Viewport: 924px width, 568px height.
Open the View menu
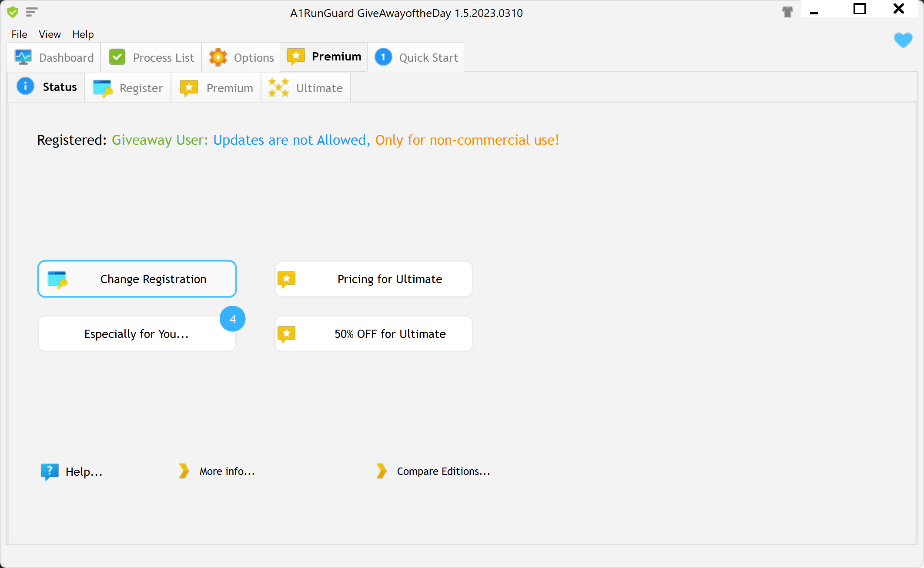coord(50,34)
